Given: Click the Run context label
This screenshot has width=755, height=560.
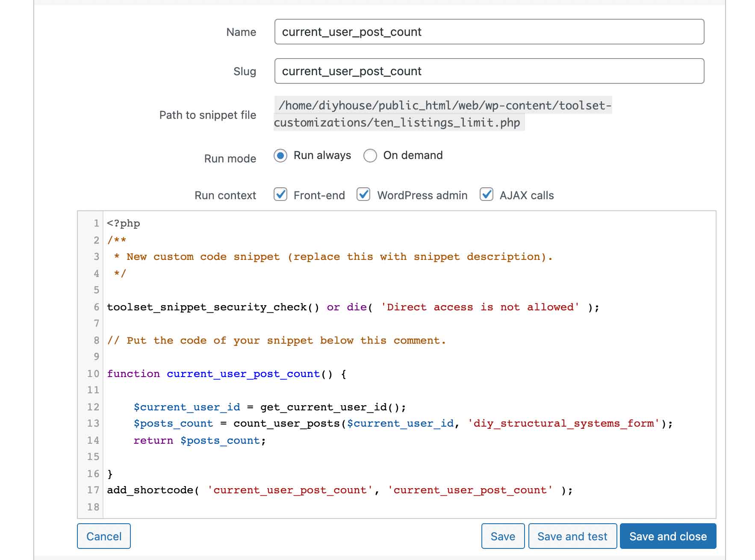Looking at the screenshot, I should click(x=225, y=195).
